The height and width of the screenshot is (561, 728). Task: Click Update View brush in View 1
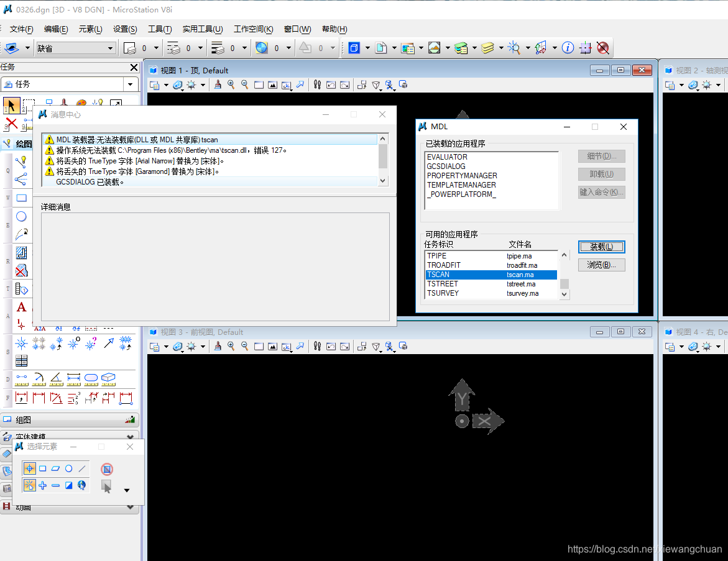click(x=218, y=84)
